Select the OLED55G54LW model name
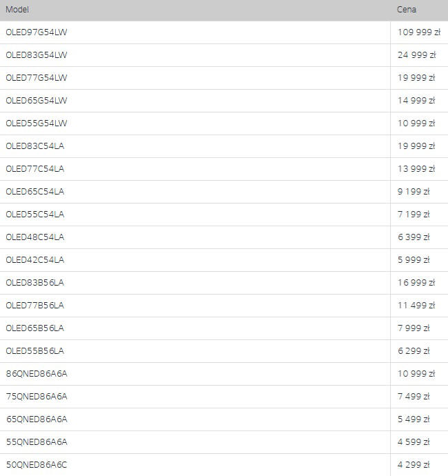The image size is (448, 476). (37, 123)
